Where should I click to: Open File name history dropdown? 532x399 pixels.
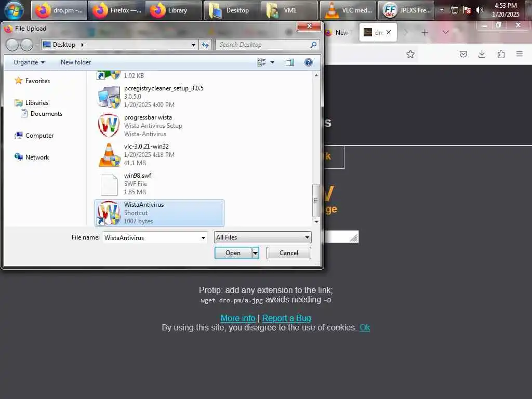point(203,237)
